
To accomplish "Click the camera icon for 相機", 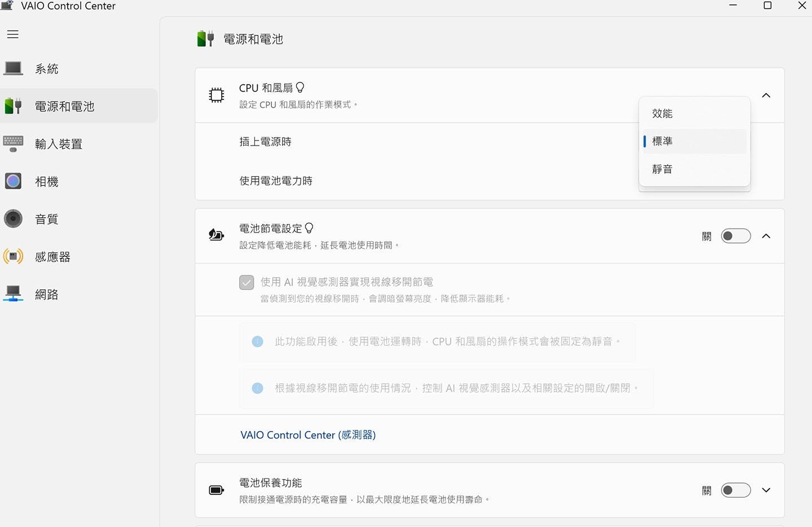I will pyautogui.click(x=13, y=181).
